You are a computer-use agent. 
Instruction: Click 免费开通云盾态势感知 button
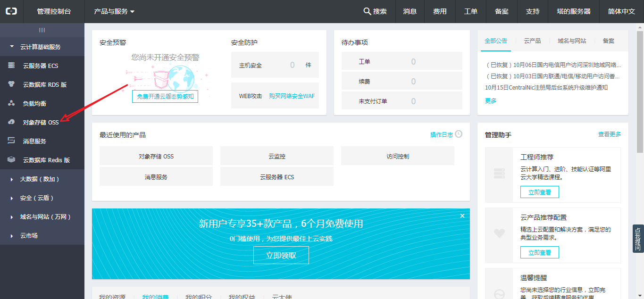coord(165,96)
